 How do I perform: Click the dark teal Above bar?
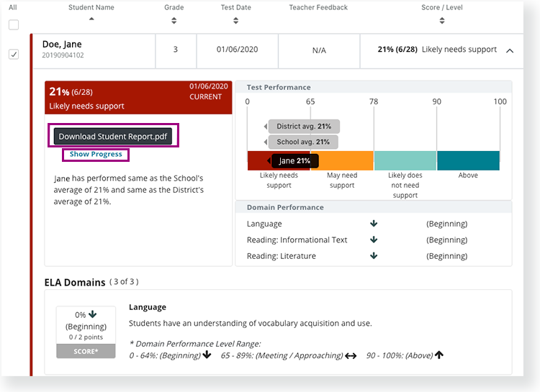point(469,160)
